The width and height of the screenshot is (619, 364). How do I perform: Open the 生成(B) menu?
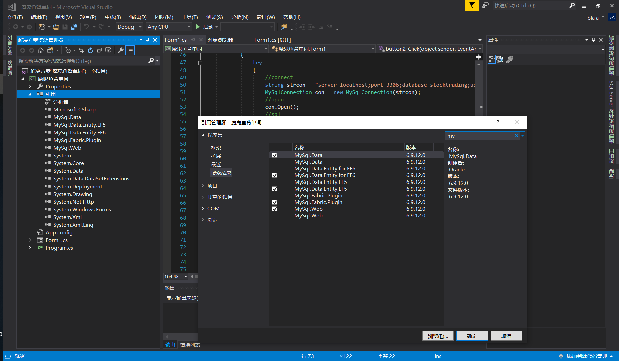point(113,17)
